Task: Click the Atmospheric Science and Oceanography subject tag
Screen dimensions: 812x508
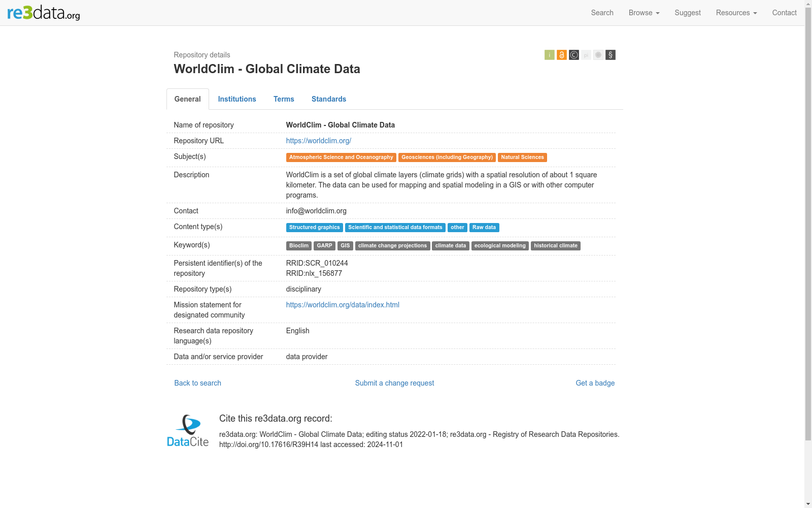Action: click(x=341, y=157)
